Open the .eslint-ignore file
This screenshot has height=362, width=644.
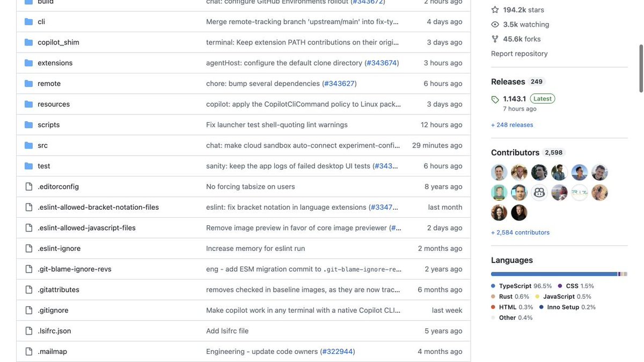(59, 248)
